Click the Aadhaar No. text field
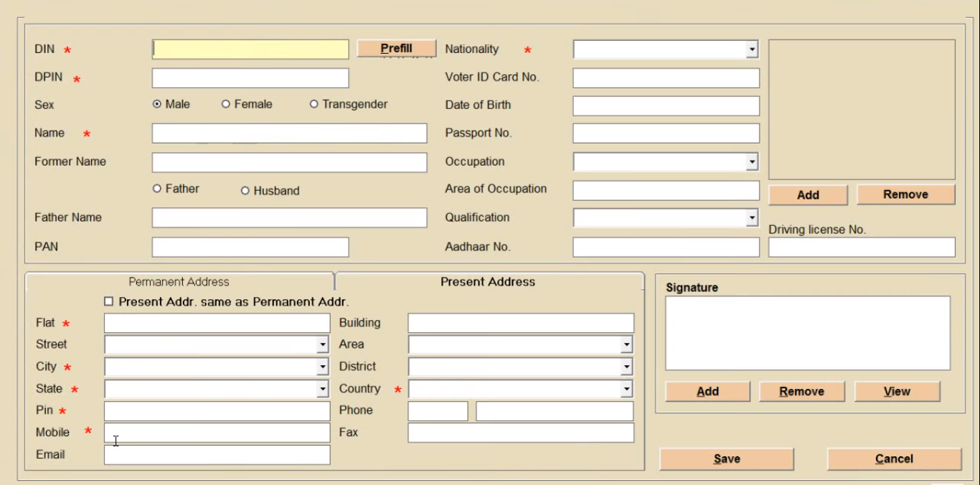The height and width of the screenshot is (485, 980). 665,248
